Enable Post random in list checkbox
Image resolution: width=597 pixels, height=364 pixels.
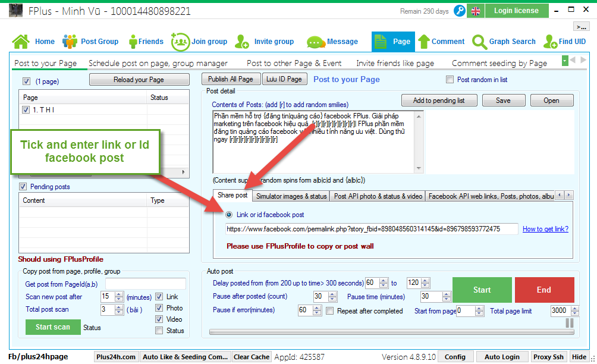click(x=450, y=80)
